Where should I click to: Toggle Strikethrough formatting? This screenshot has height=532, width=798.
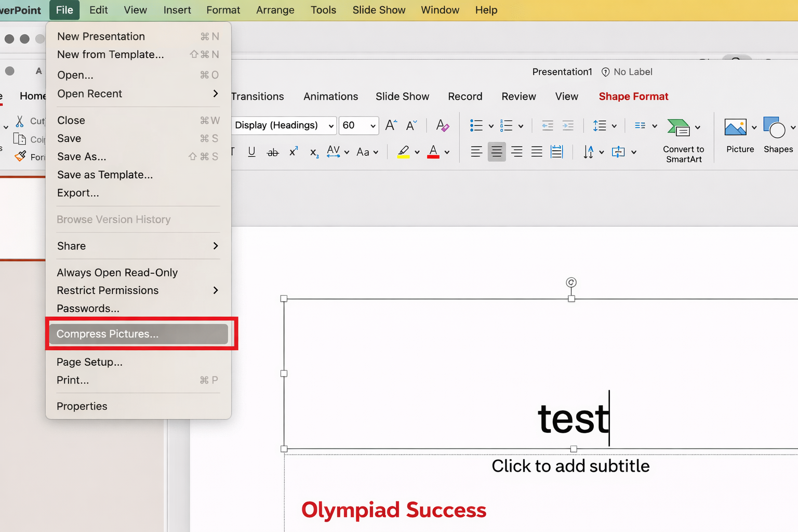click(272, 152)
